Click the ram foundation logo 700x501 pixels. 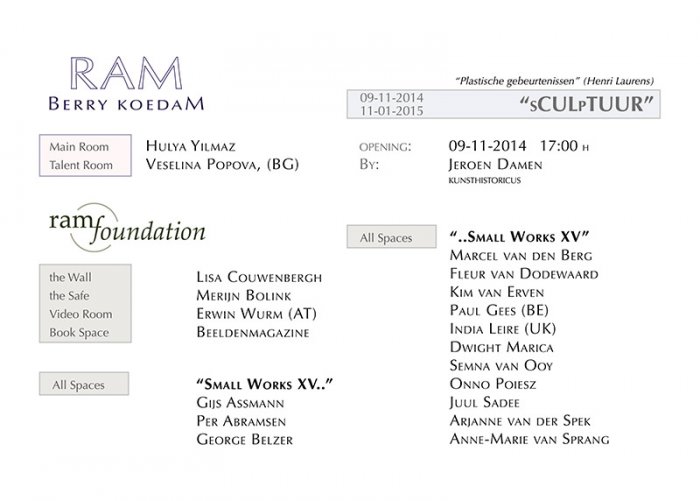point(127,228)
